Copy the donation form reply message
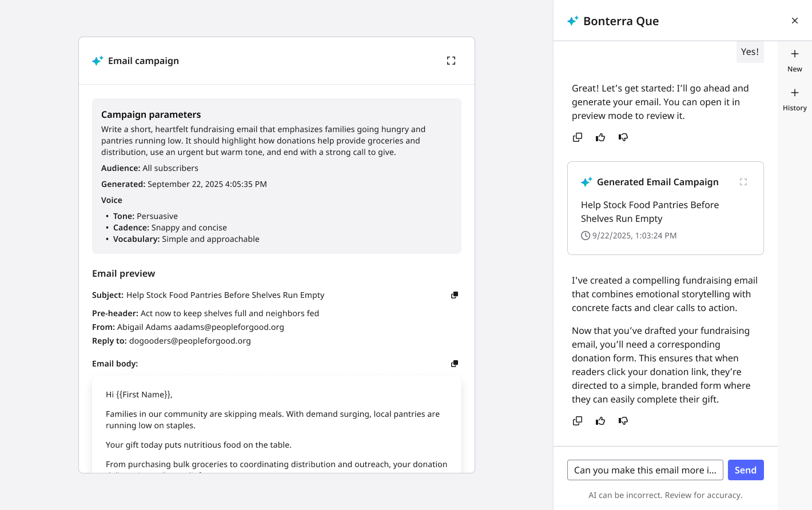The width and height of the screenshot is (812, 510). [578, 421]
